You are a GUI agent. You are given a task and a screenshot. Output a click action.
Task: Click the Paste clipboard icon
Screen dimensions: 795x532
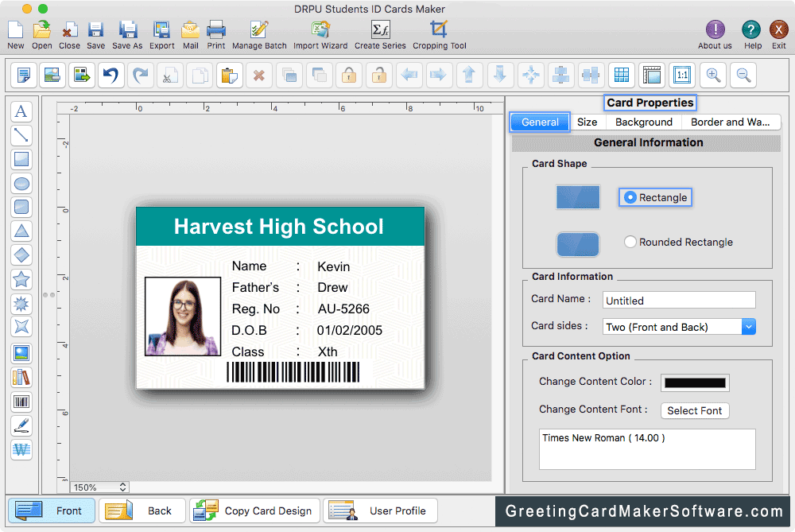[x=230, y=76]
